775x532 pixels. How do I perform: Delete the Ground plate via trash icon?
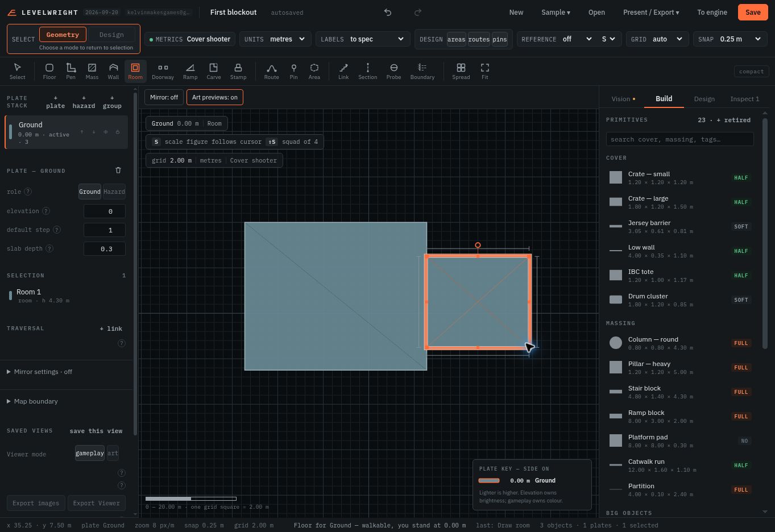[118, 170]
